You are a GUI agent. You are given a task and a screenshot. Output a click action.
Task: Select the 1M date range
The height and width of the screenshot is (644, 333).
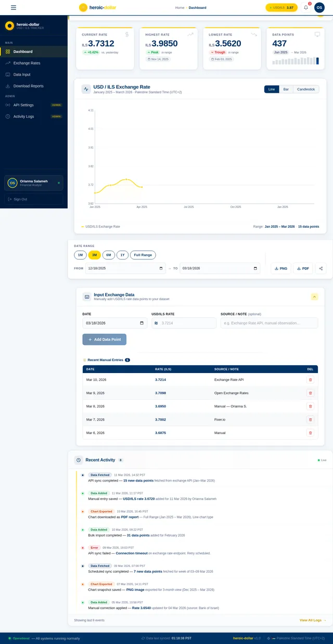(80, 255)
